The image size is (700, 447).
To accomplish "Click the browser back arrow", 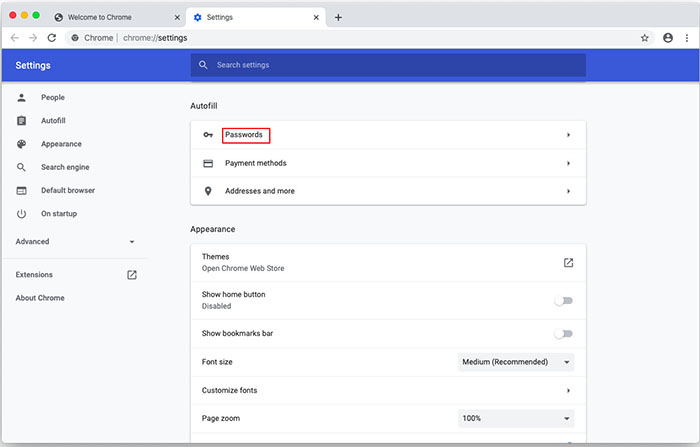I will 14,38.
